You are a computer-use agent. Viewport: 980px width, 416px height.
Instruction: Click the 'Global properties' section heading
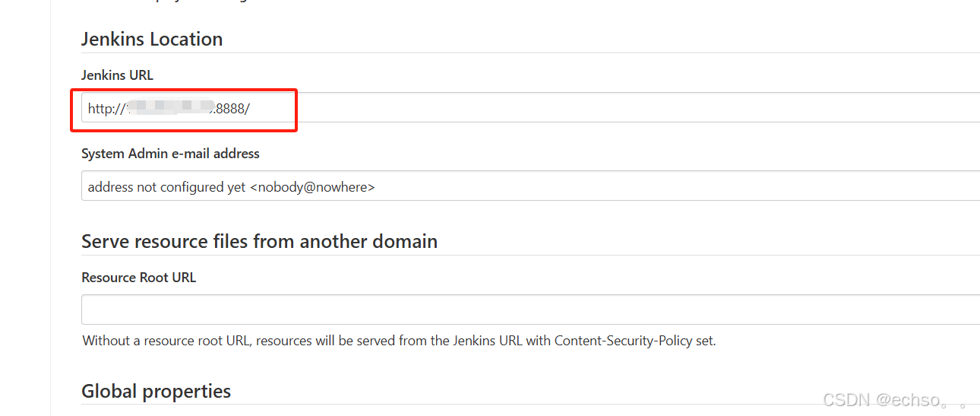pyautogui.click(x=156, y=391)
